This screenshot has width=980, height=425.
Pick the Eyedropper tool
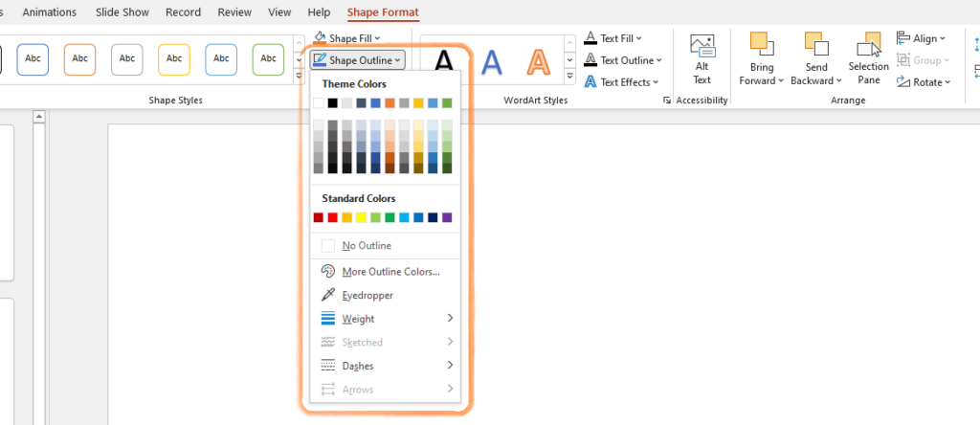[x=367, y=296]
